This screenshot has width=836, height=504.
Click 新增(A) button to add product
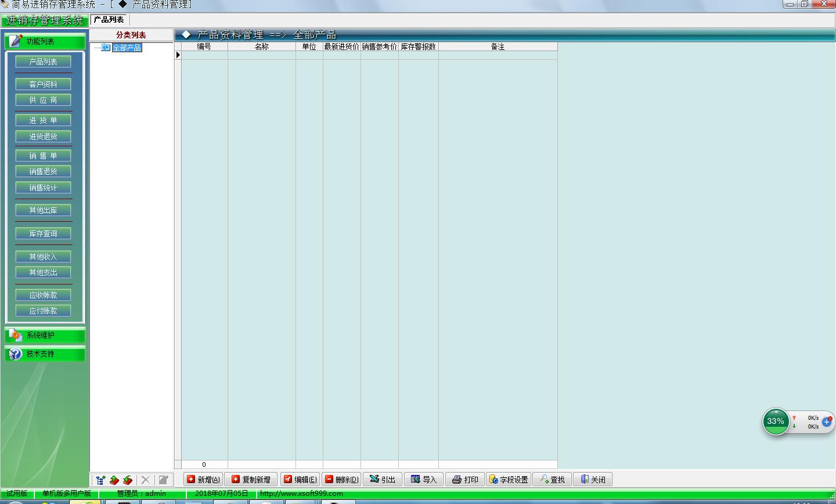pos(203,479)
